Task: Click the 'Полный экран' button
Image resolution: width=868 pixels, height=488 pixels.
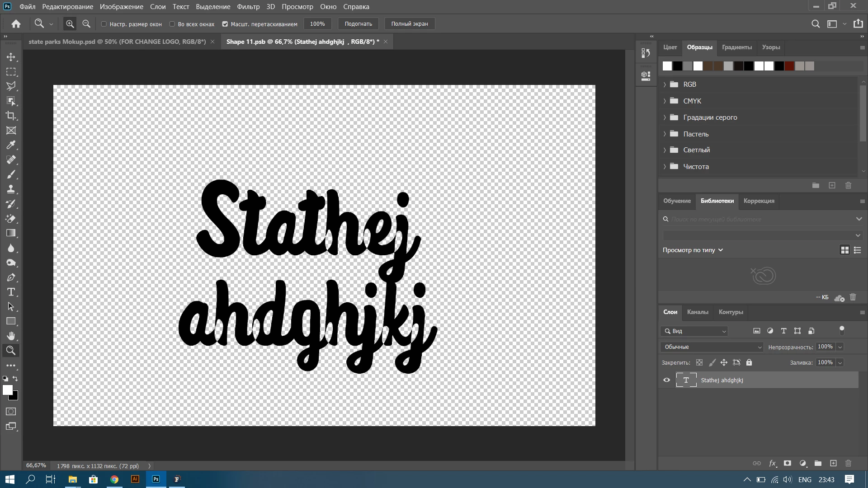Action: pyautogui.click(x=409, y=24)
